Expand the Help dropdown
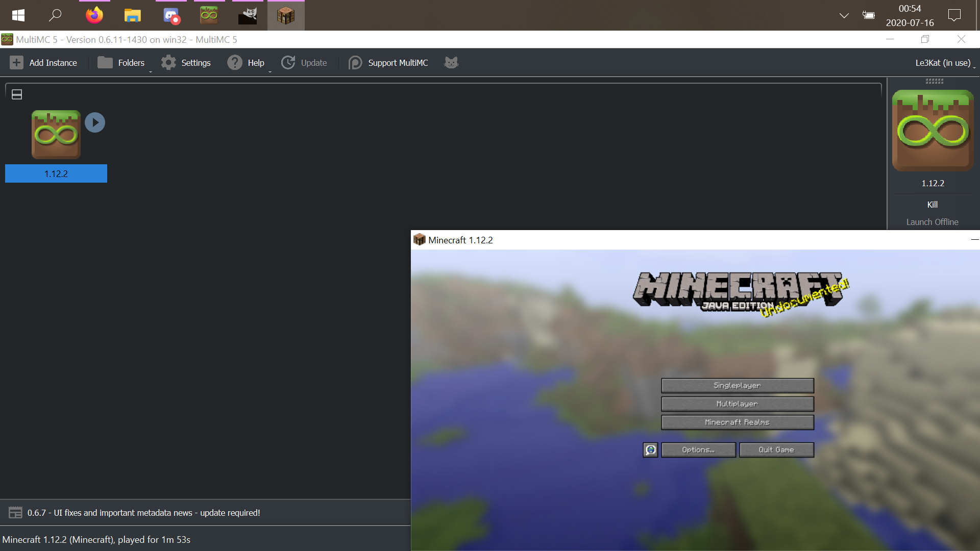 tap(247, 63)
